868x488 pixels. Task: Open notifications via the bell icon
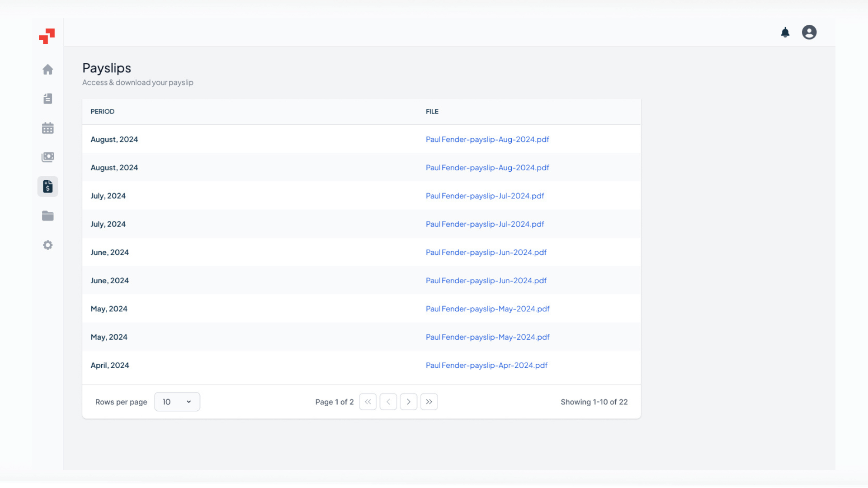tap(785, 32)
